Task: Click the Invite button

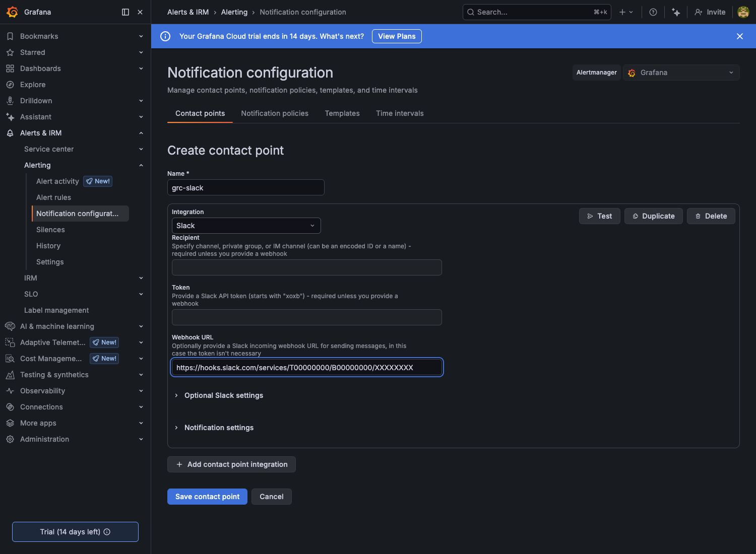Action: click(710, 12)
